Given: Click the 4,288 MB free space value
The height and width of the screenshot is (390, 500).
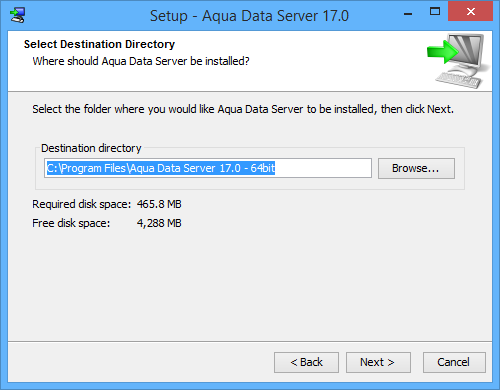Looking at the screenshot, I should [159, 223].
